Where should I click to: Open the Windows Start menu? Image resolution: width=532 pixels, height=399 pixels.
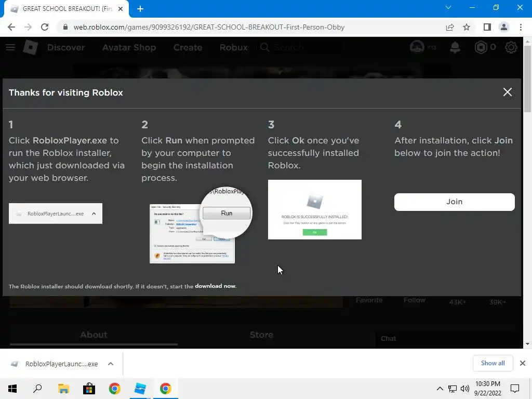(x=12, y=389)
